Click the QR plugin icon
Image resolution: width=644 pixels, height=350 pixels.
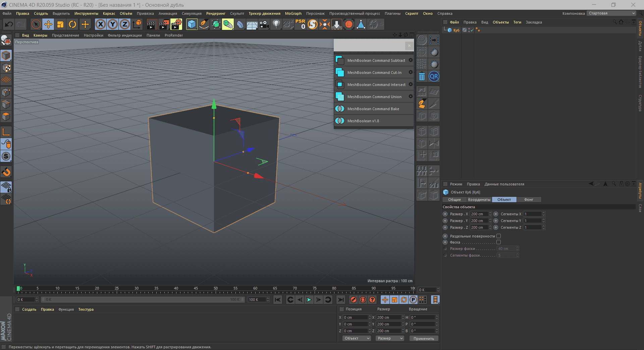[434, 77]
